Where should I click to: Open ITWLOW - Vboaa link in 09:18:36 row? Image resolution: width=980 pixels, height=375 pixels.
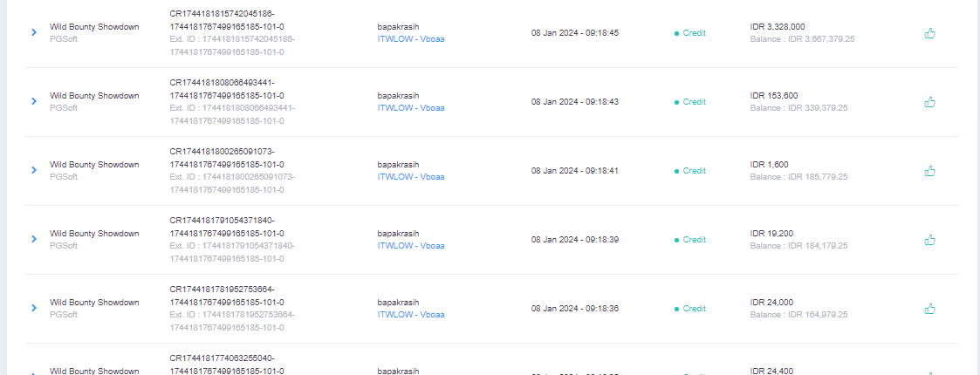(x=411, y=314)
